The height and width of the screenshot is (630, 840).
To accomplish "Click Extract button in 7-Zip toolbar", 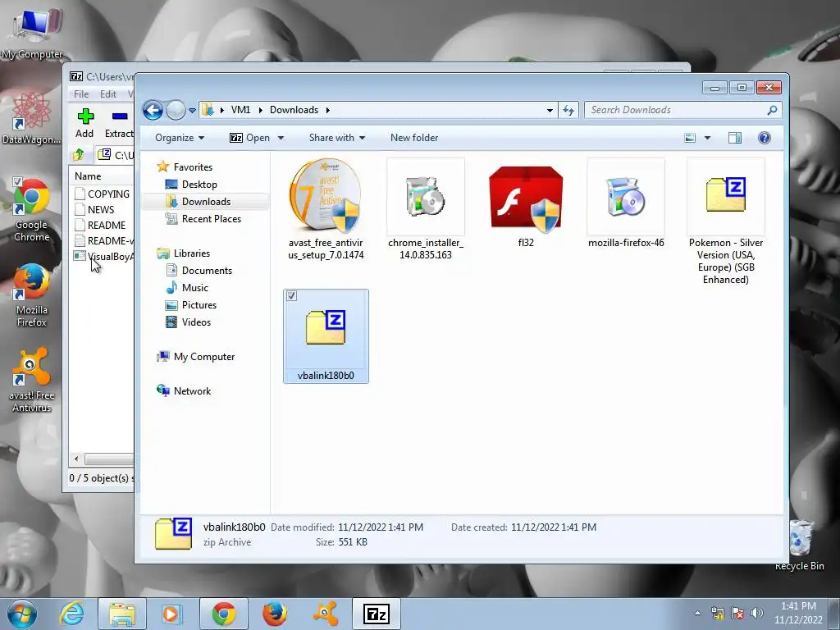I will (x=118, y=124).
